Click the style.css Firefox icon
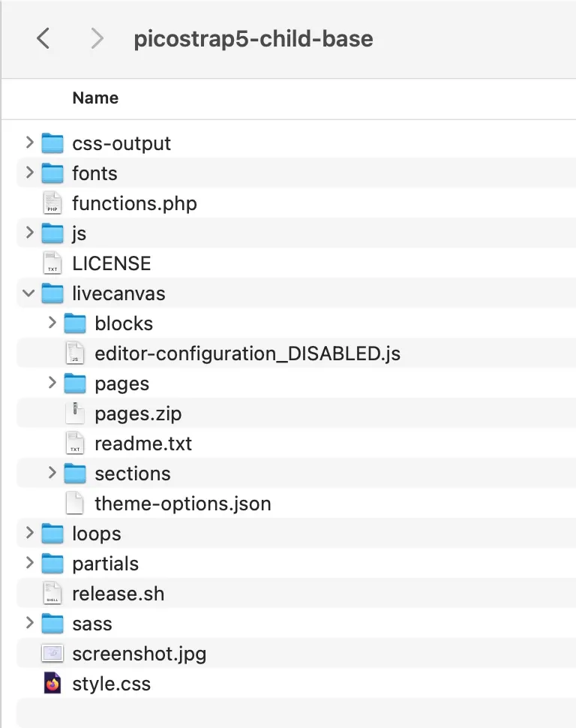Viewport: 576px width, 728px height. [x=52, y=684]
